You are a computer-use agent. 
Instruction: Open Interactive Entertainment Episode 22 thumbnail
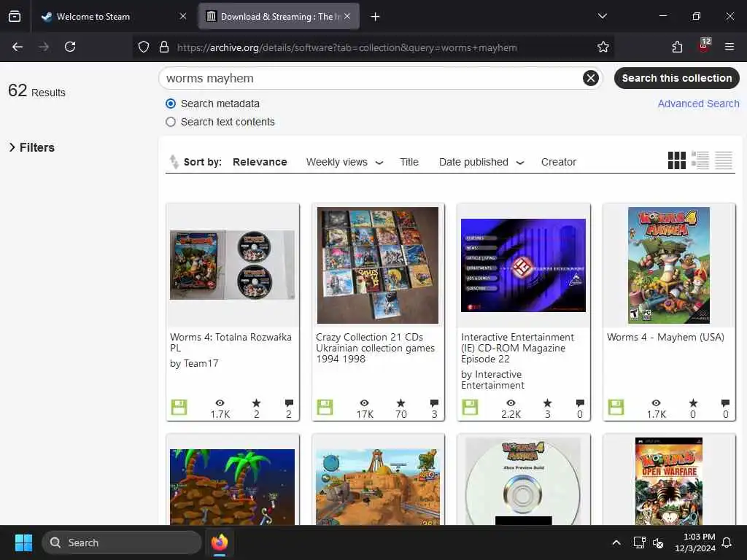tap(523, 265)
